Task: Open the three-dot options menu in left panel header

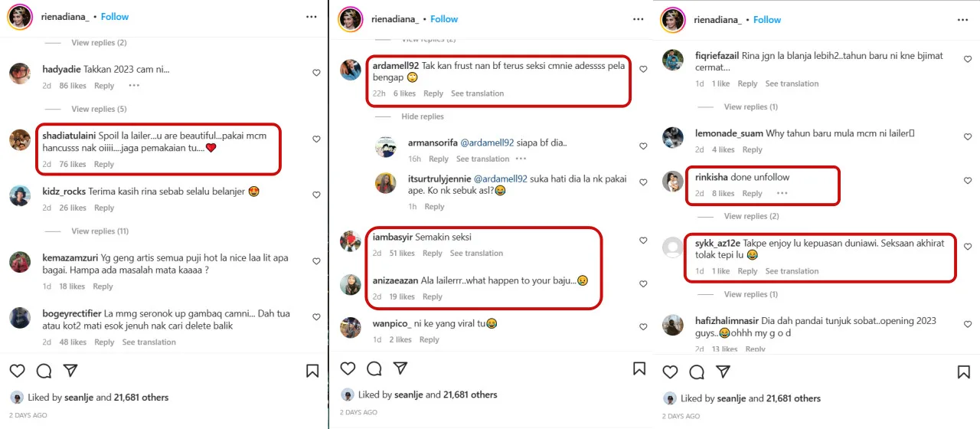Action: [x=311, y=16]
